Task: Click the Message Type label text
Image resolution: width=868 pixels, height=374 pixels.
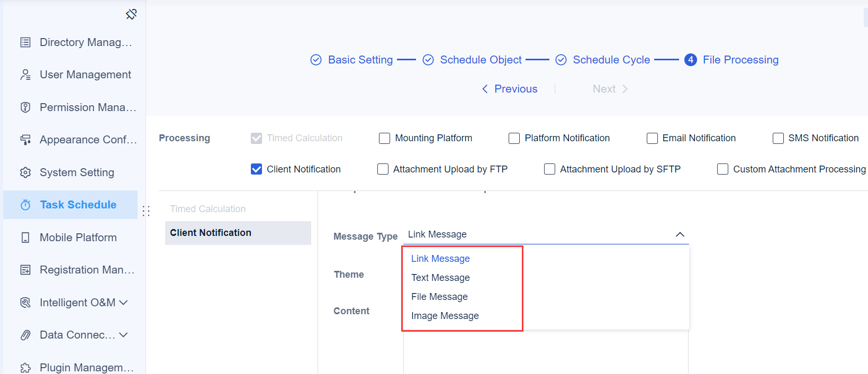Action: tap(365, 236)
